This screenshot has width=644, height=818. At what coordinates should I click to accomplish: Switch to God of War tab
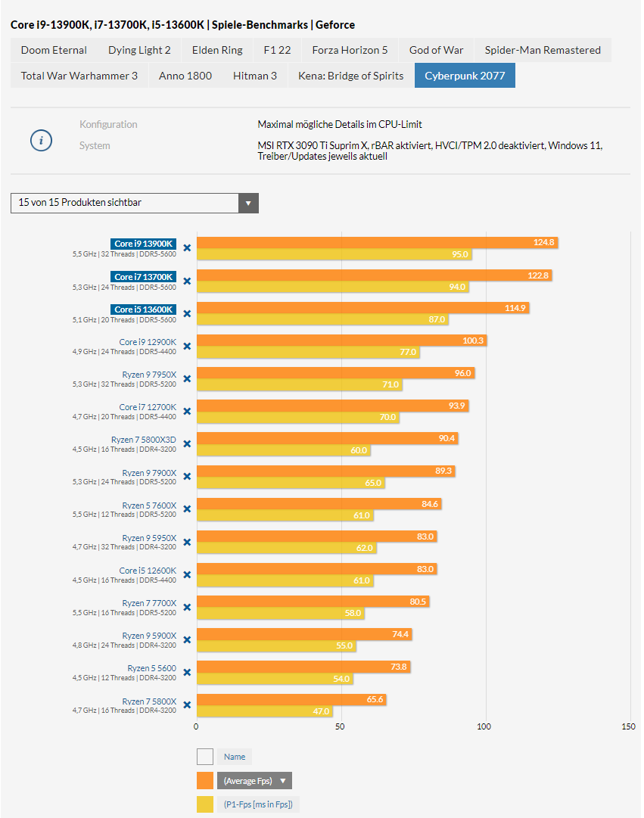[437, 50]
